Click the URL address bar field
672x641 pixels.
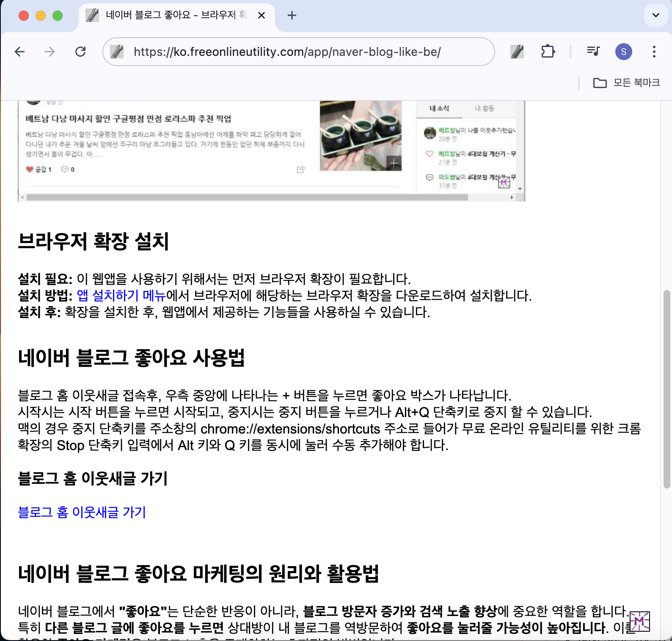[296, 52]
